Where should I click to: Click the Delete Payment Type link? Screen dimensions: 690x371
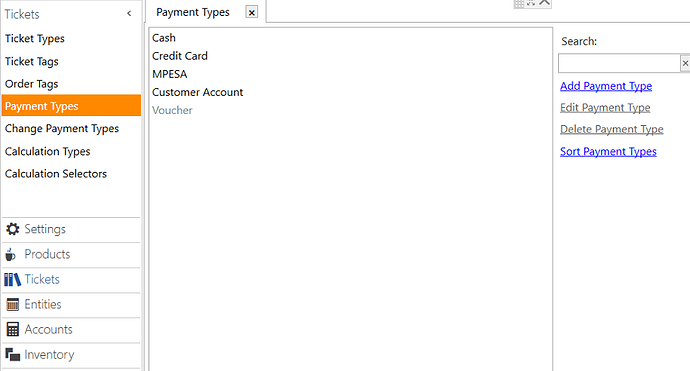[612, 129]
